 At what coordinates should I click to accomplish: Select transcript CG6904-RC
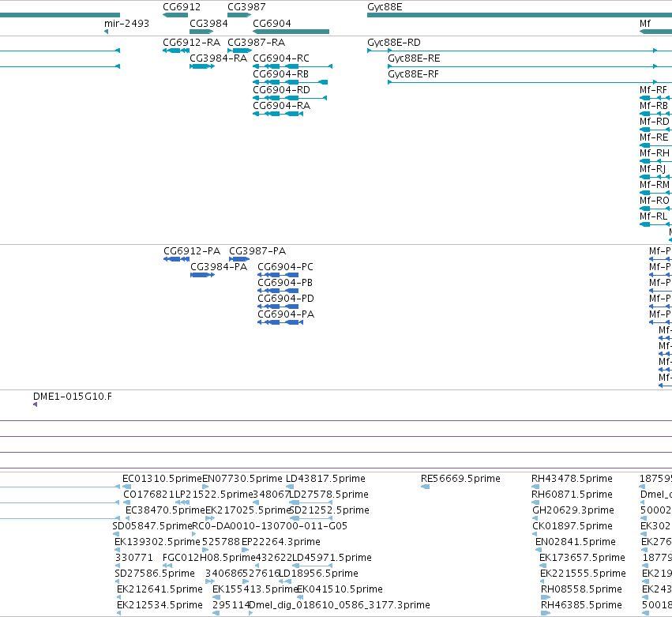click(281, 58)
